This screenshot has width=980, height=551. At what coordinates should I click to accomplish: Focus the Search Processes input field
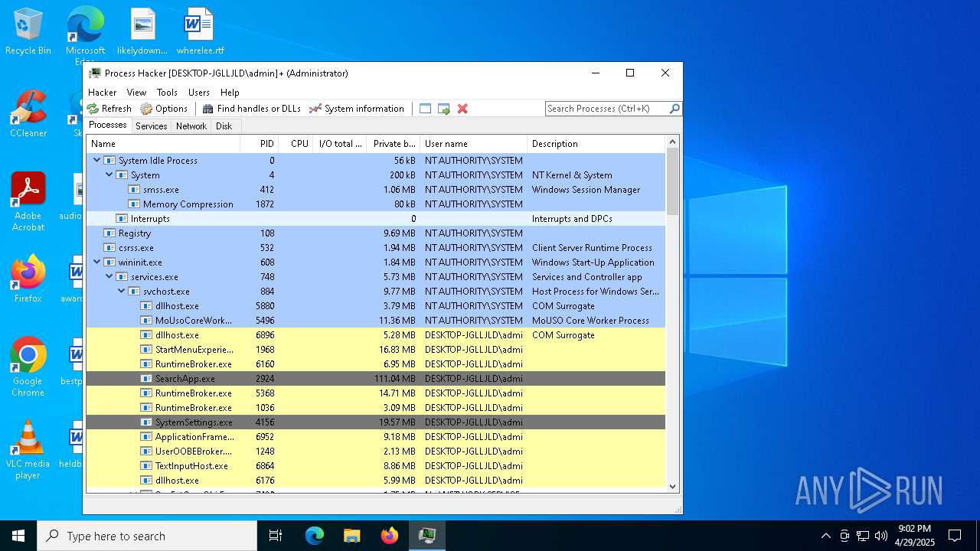pyautogui.click(x=606, y=109)
